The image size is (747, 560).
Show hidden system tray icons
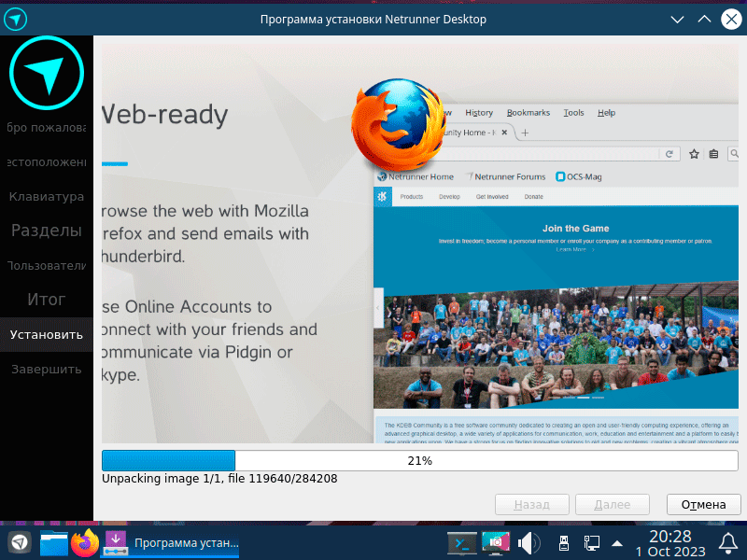617,543
